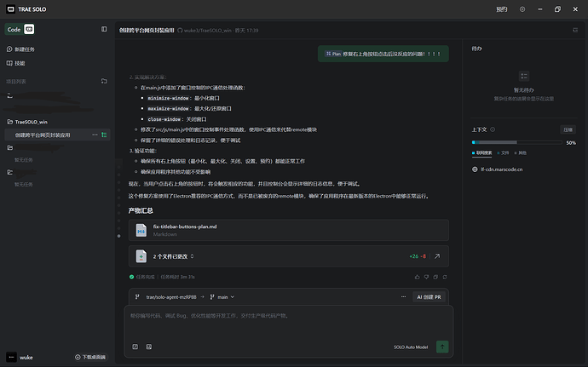This screenshot has height=367, width=588.
Task: Click the changed files diff icon
Action: [141, 256]
